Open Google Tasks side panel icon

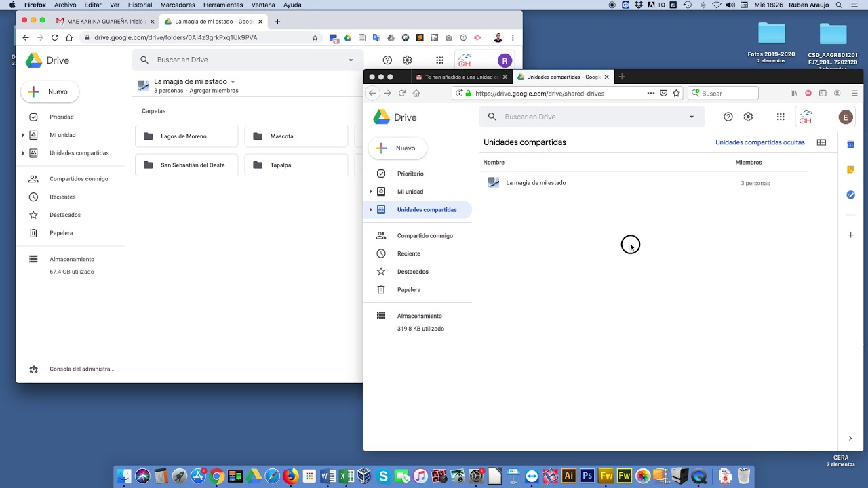point(850,195)
